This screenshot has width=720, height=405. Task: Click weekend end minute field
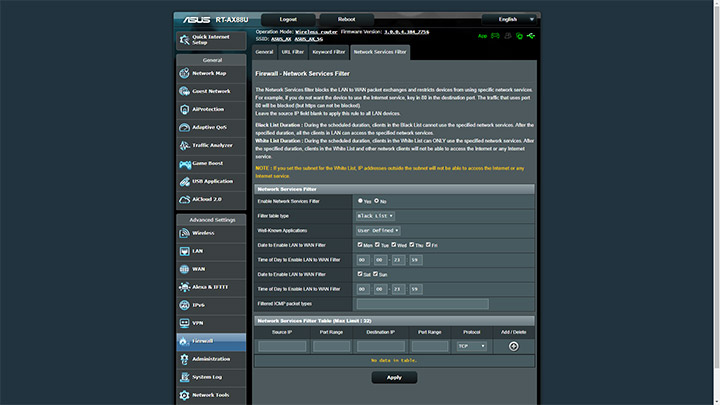click(416, 289)
